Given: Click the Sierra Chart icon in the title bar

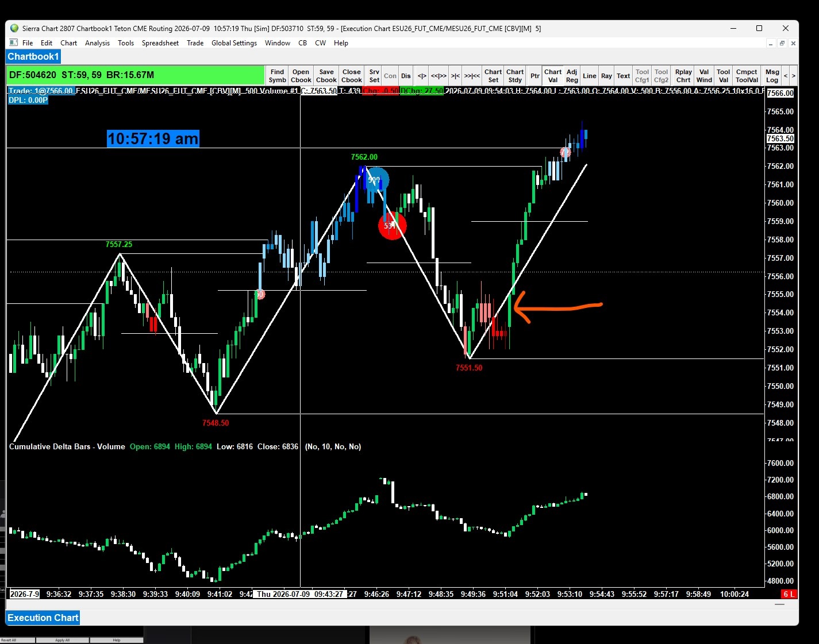Looking at the screenshot, I should (x=14, y=28).
